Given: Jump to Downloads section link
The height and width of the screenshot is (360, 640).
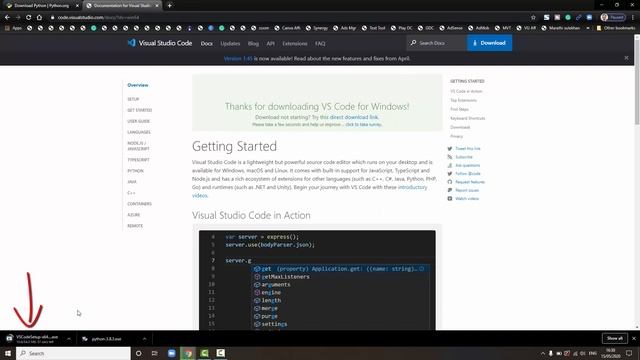Looking at the screenshot, I should [x=460, y=127].
